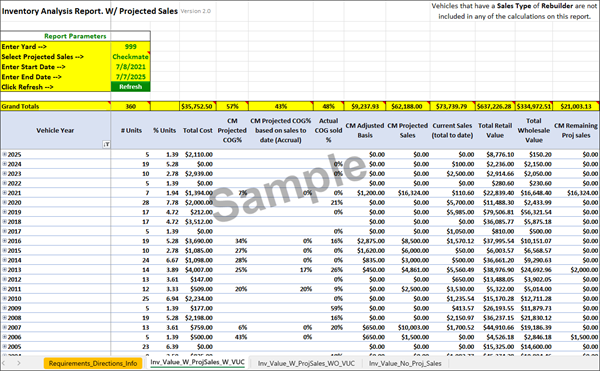Click Grand Totals retail value $637,226.28

pyautogui.click(x=494, y=106)
